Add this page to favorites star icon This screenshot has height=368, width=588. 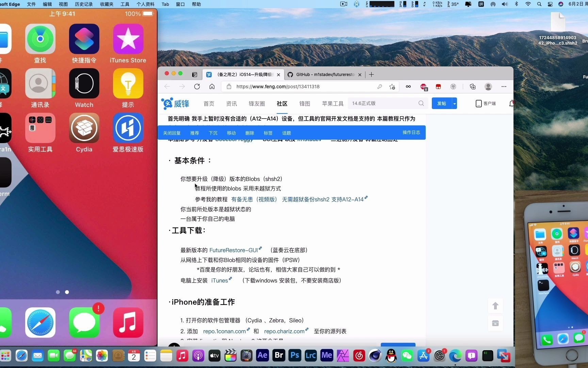(x=392, y=87)
